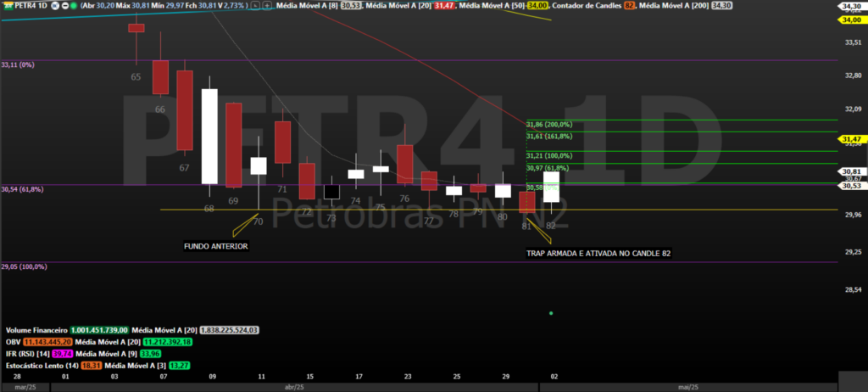This screenshot has width=868, height=392.
Task: Click candle number 82 on the chart
Action: point(551,194)
